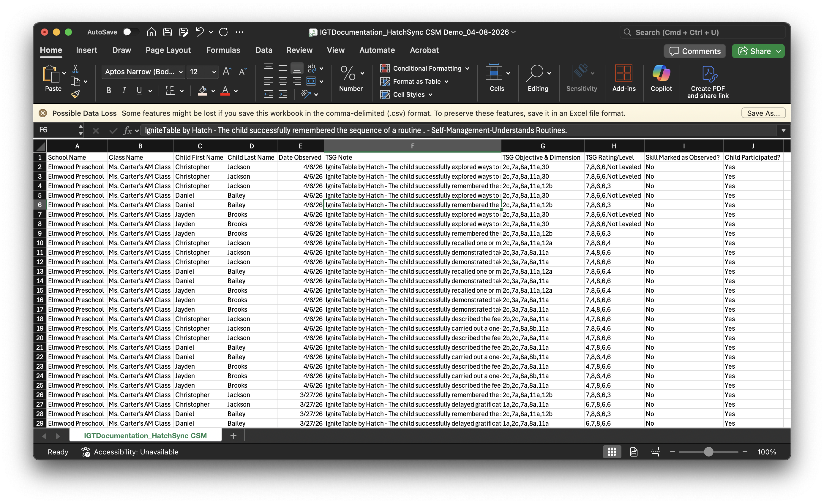Open Conditional Formatting dropdown
Screen dimensions: 824x504
tap(425, 69)
